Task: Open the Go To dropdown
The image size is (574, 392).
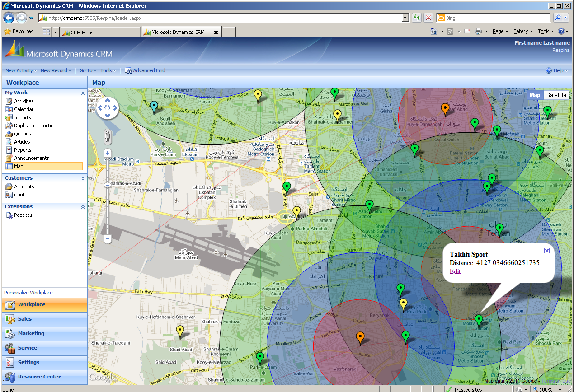Action: coord(88,70)
